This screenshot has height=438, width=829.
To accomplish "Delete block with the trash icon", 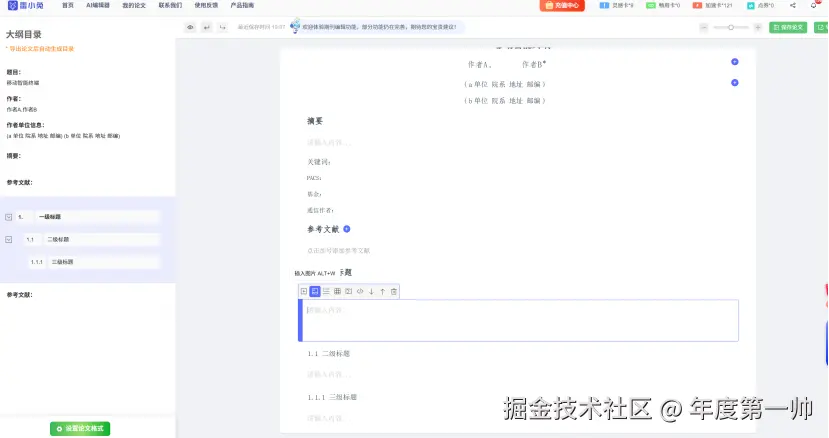I will coord(394,291).
